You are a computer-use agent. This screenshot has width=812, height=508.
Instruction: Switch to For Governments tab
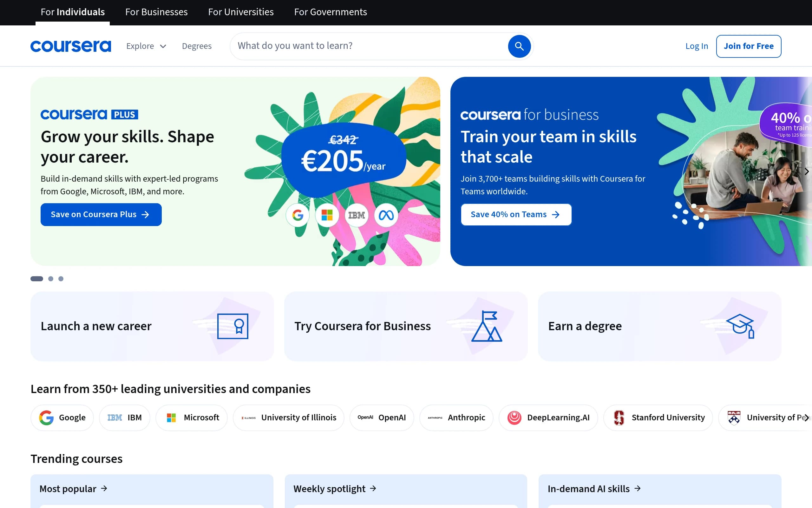point(331,12)
